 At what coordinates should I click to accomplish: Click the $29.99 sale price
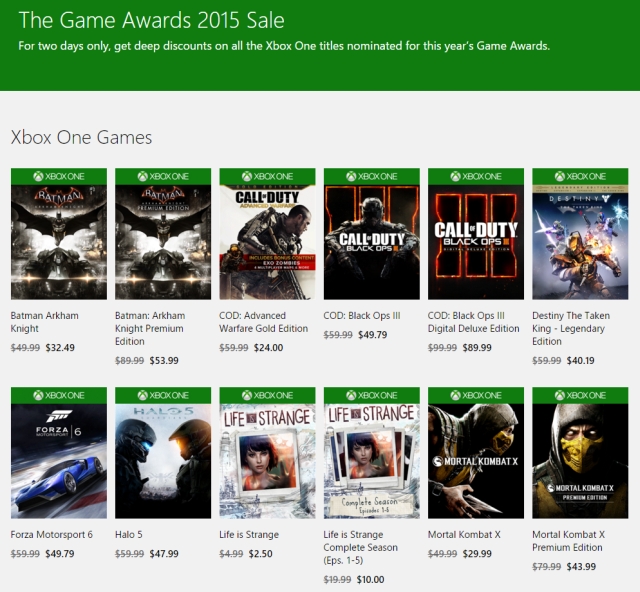pos(477,554)
